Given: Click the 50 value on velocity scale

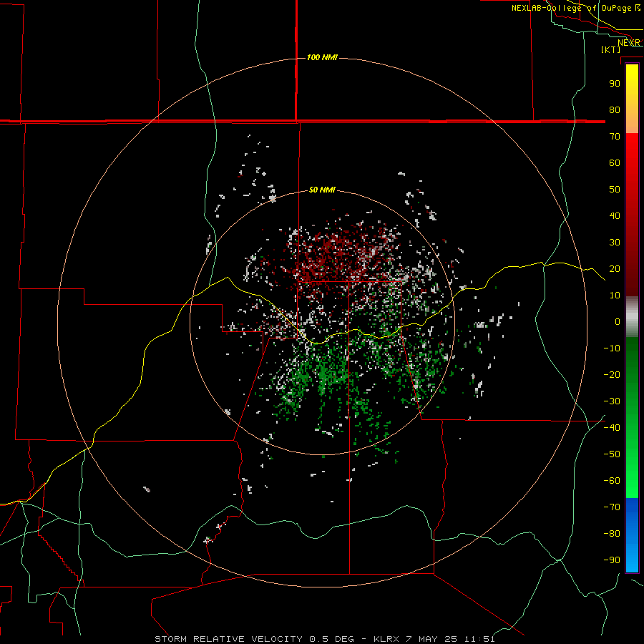Looking at the screenshot, I should tap(615, 190).
